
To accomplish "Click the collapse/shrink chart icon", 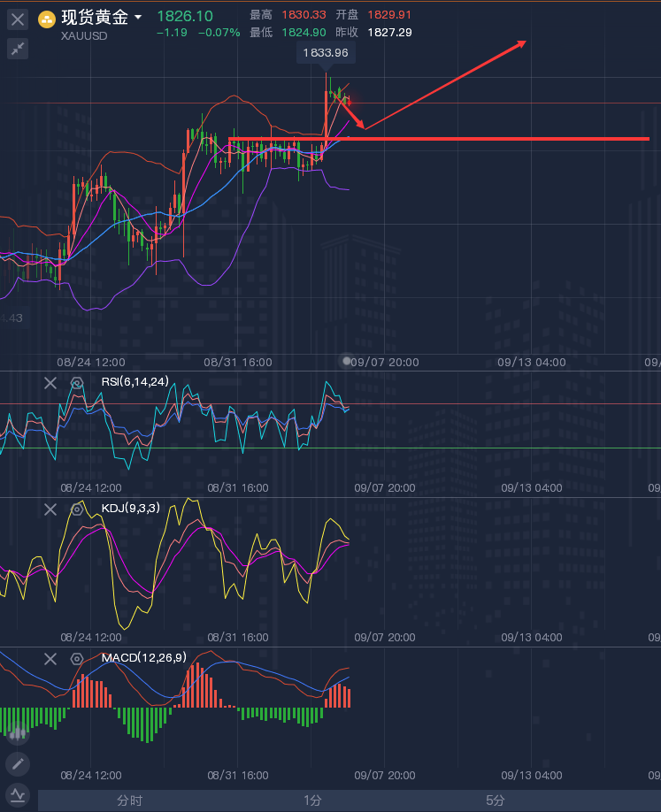I will [x=18, y=49].
